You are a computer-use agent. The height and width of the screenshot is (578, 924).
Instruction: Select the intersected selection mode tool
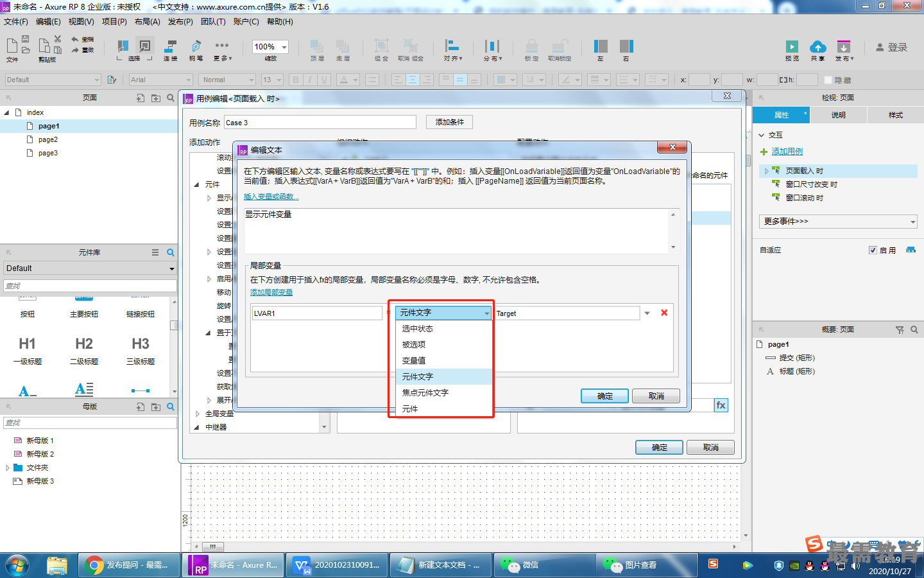122,46
